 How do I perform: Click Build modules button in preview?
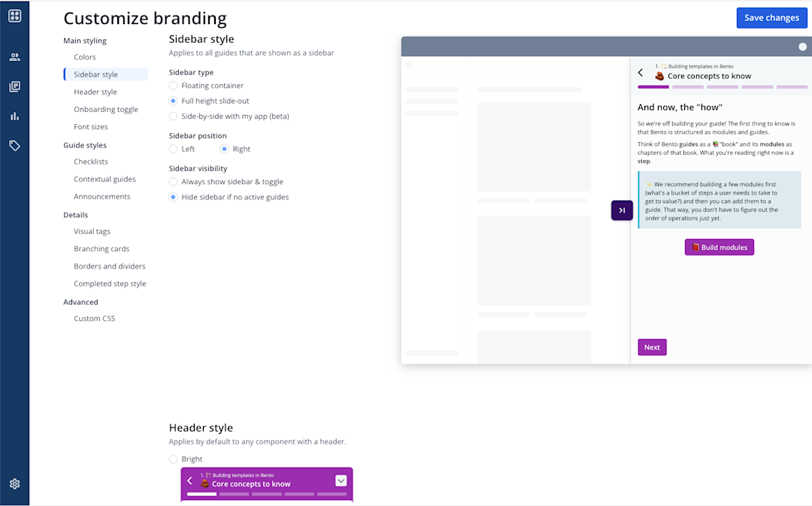click(x=720, y=247)
